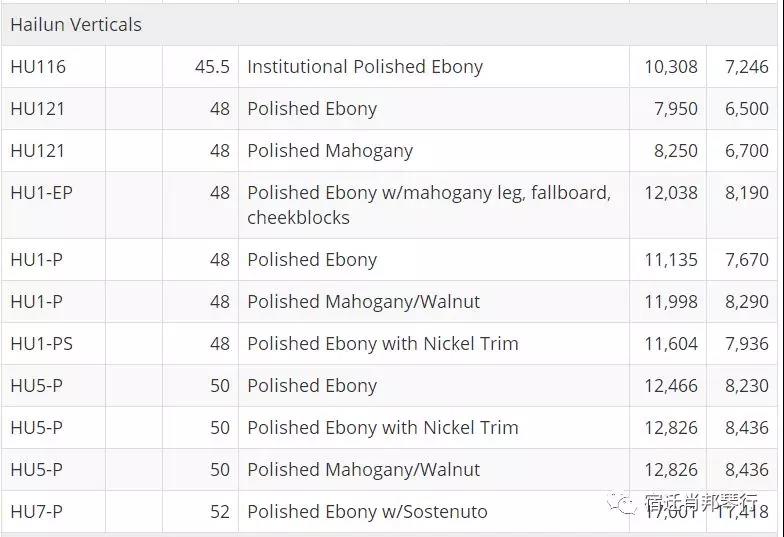
Task: Select HU1-P Polished Mahogany/Walnut description
Action: coord(364,302)
